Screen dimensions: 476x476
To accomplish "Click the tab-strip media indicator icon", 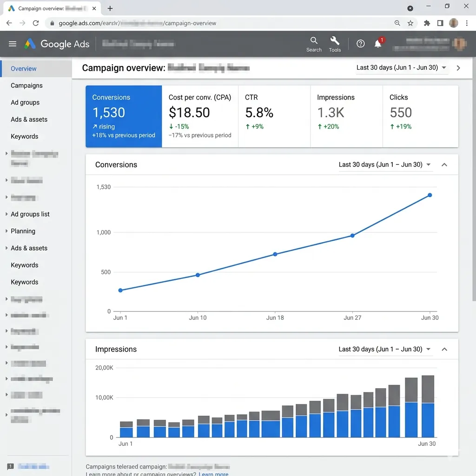I will [410, 8].
